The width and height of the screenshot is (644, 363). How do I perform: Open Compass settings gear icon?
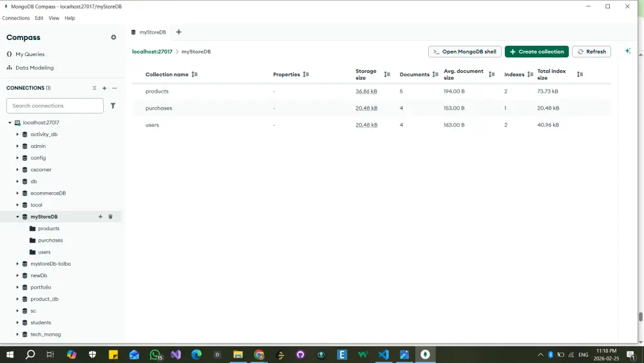click(113, 37)
